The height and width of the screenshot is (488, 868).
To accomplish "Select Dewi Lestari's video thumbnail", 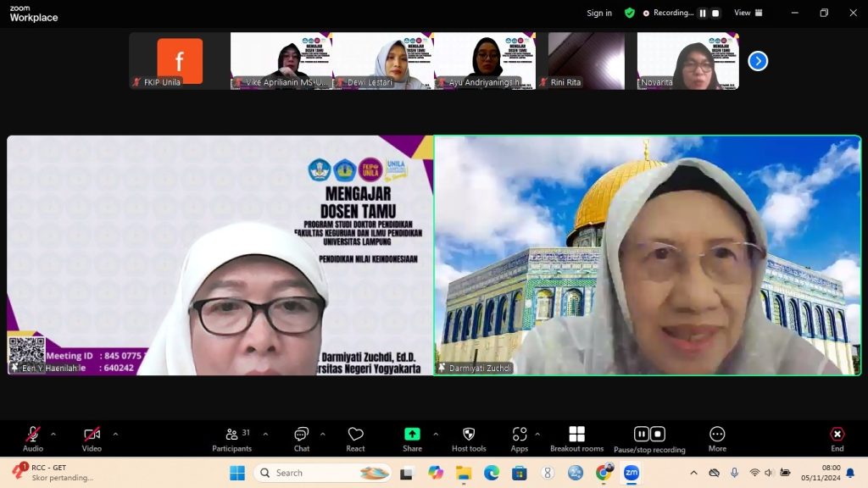I will click(x=383, y=61).
